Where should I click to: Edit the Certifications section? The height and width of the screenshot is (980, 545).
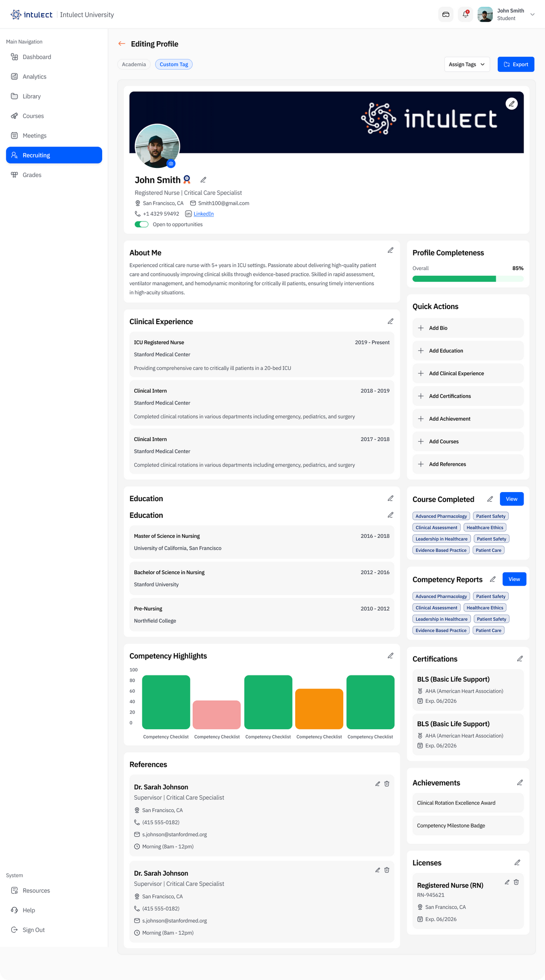(x=520, y=659)
